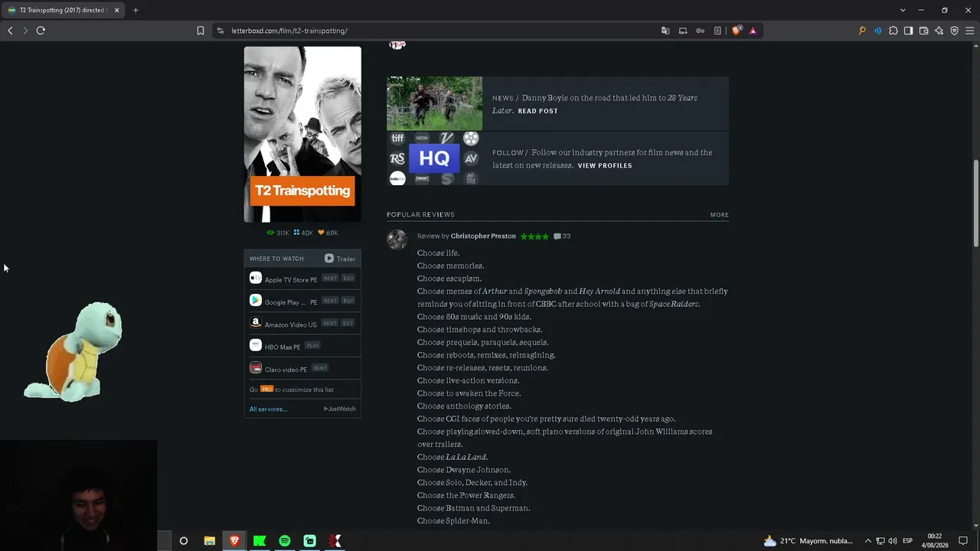The image size is (980, 551).
Task: Open the HQ industry partners image
Action: (x=434, y=158)
